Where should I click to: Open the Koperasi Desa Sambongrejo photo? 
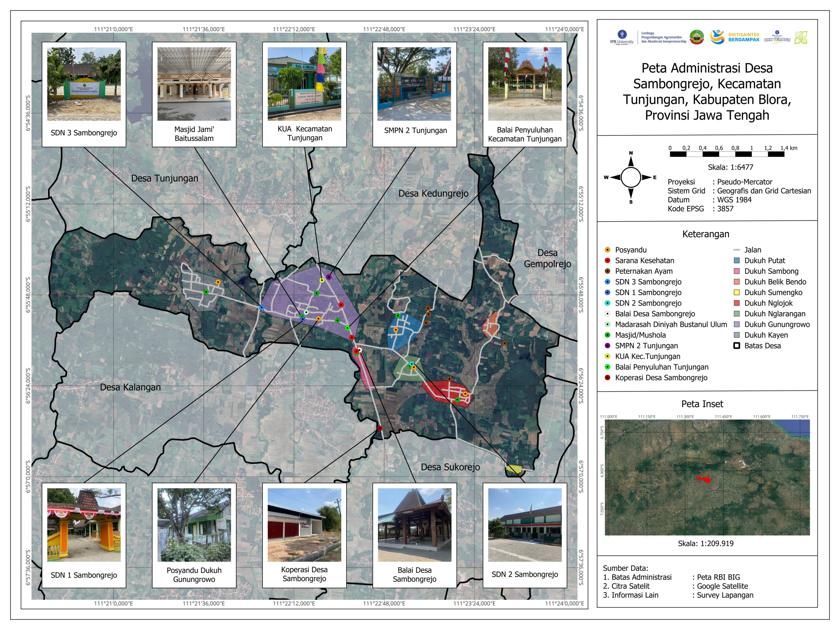tap(304, 525)
